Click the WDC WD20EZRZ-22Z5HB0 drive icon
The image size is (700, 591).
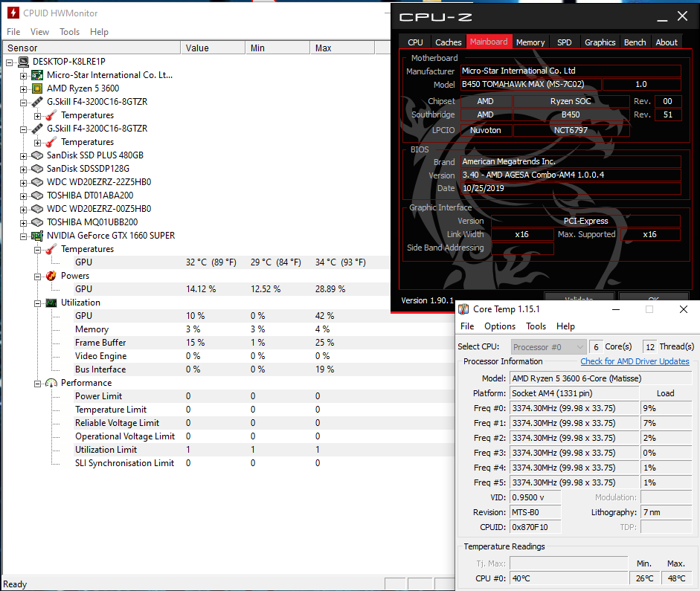pos(37,182)
